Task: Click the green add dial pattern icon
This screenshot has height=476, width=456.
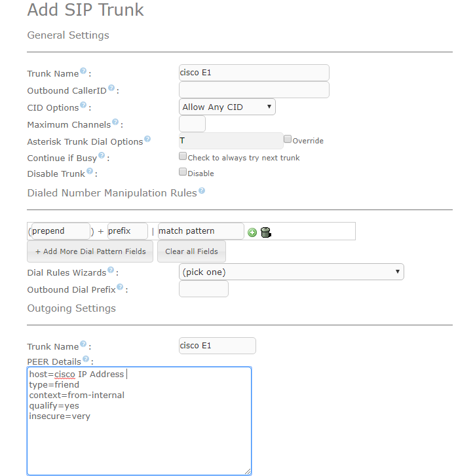Action: tap(252, 232)
